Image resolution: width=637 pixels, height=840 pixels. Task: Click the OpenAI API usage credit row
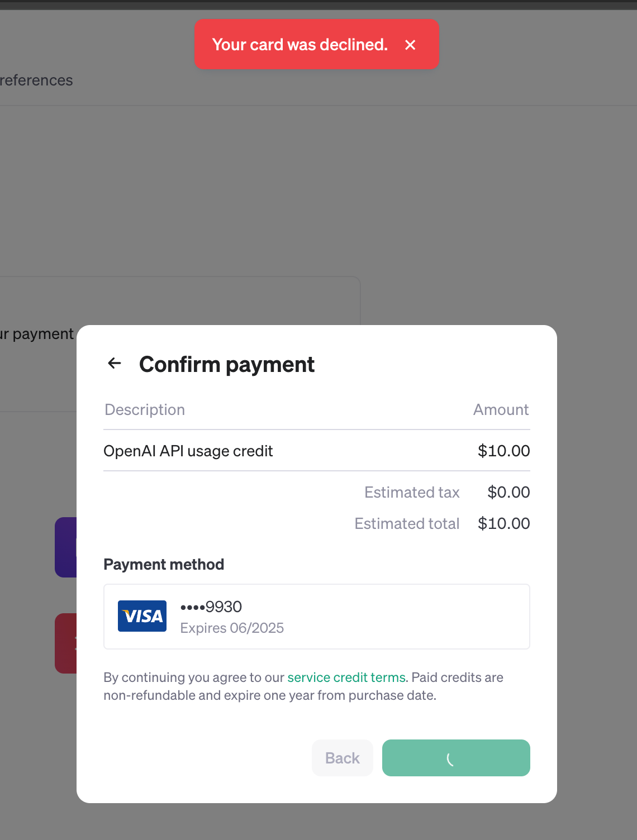pyautogui.click(x=188, y=451)
